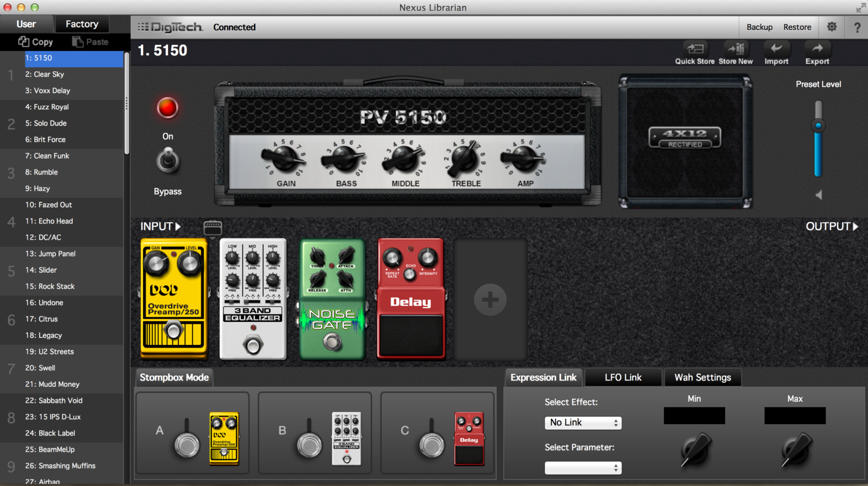
Task: Click the Export arrow icon
Action: 817,49
